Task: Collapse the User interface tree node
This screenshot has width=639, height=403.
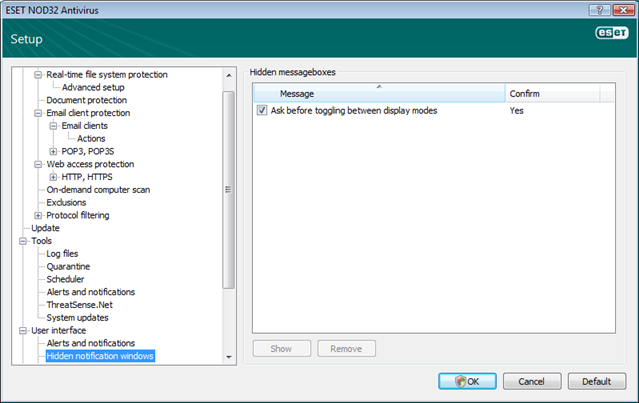Action: tap(23, 331)
